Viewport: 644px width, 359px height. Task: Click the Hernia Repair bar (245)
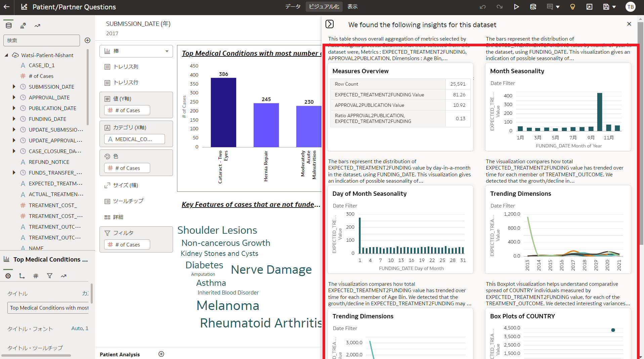(x=266, y=125)
